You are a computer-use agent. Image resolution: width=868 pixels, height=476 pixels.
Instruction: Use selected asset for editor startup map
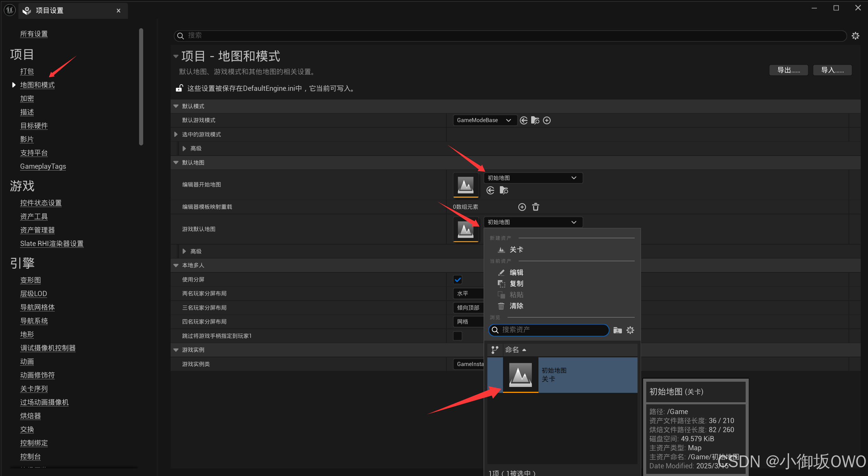490,190
